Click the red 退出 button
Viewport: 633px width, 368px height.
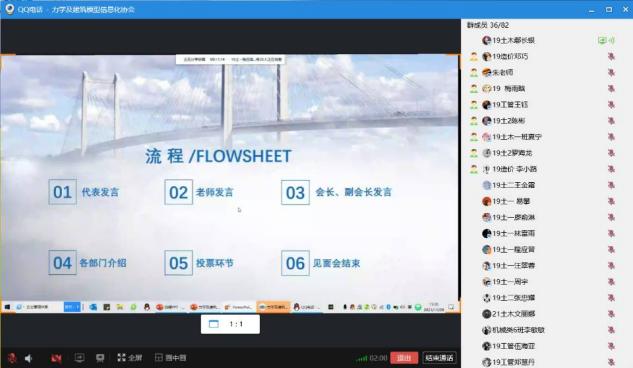(x=404, y=358)
